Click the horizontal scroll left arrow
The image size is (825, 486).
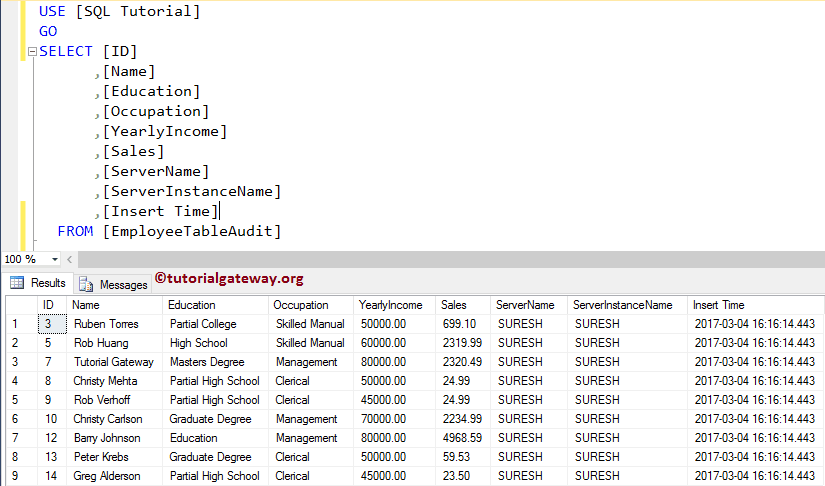click(x=69, y=259)
